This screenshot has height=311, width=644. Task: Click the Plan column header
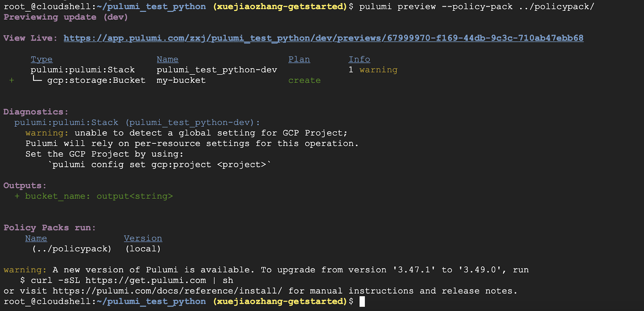[299, 60]
